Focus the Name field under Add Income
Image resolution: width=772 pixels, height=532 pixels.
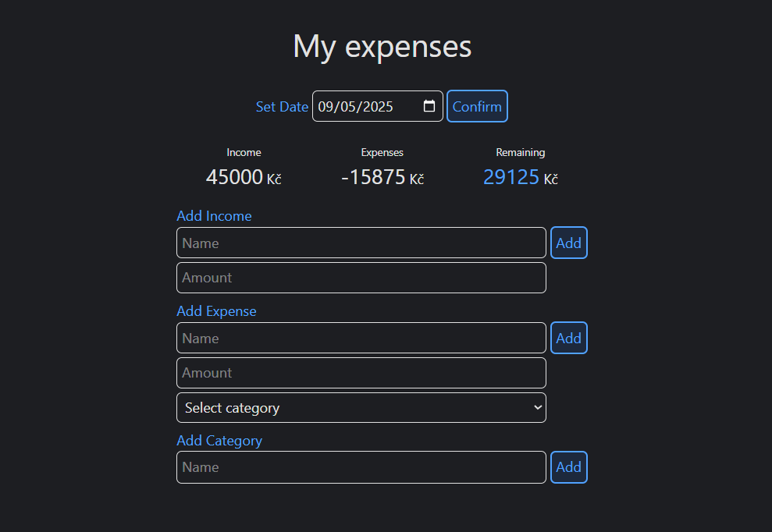[361, 243]
